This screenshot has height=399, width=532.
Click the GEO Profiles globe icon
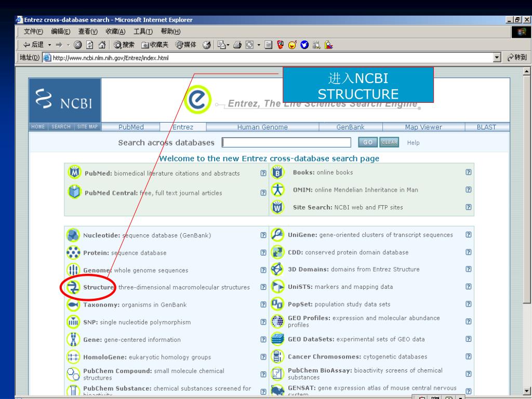tap(277, 321)
